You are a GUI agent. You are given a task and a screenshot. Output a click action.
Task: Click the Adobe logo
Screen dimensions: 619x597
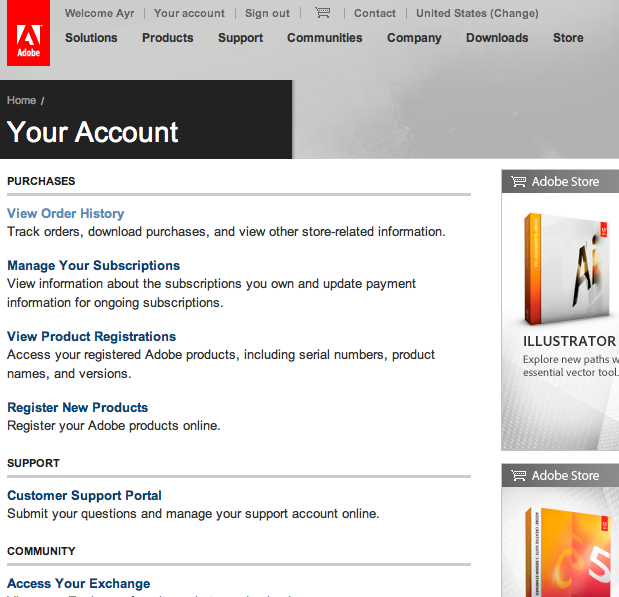pos(28,33)
